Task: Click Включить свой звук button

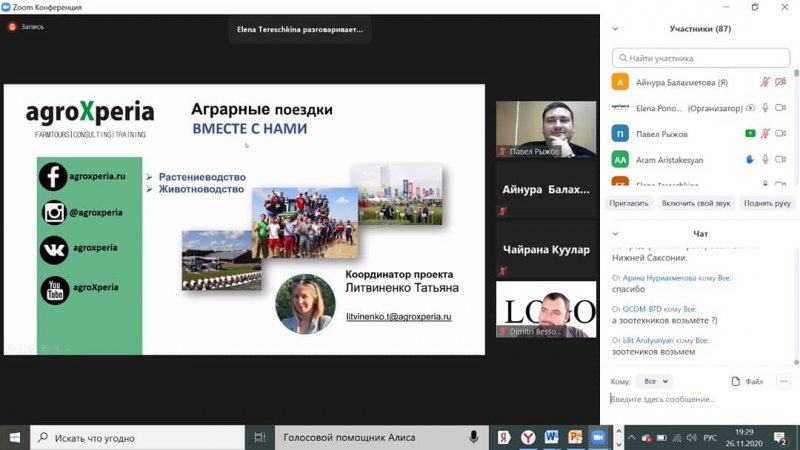Action: pyautogui.click(x=695, y=203)
